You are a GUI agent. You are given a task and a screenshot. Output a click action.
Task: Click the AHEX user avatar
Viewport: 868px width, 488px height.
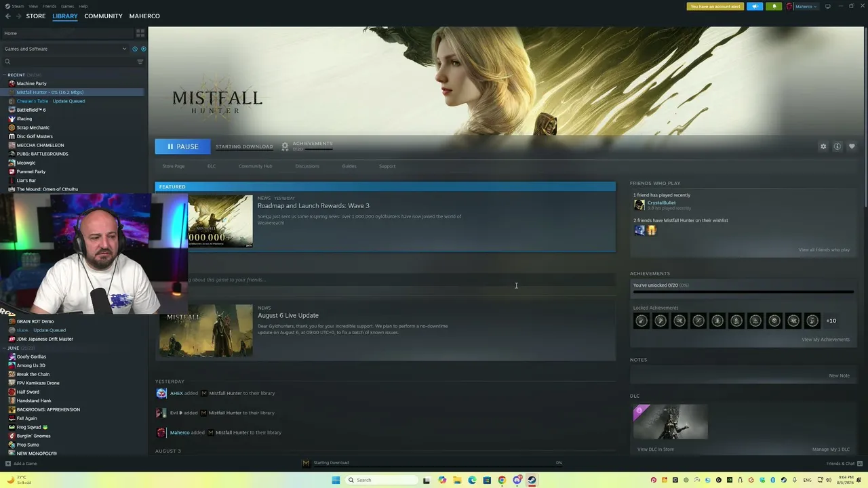(x=161, y=393)
